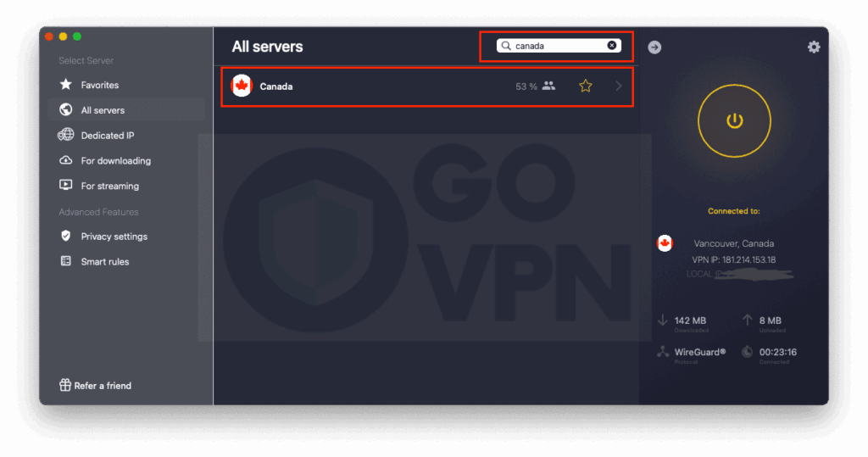Screen dimensions: 868x457
Task: Click the For downloading cloud icon
Action: point(66,161)
